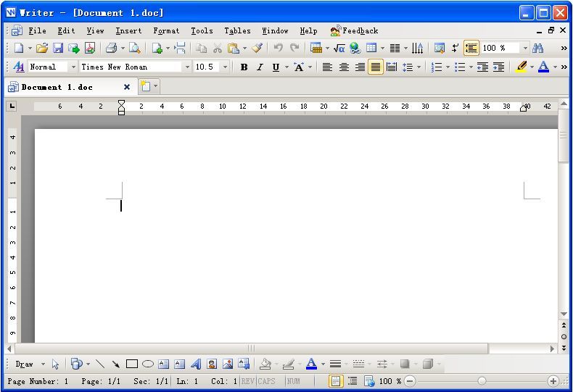
Task: Select the Rectangle shape in Draw toolbar
Action: click(132, 364)
